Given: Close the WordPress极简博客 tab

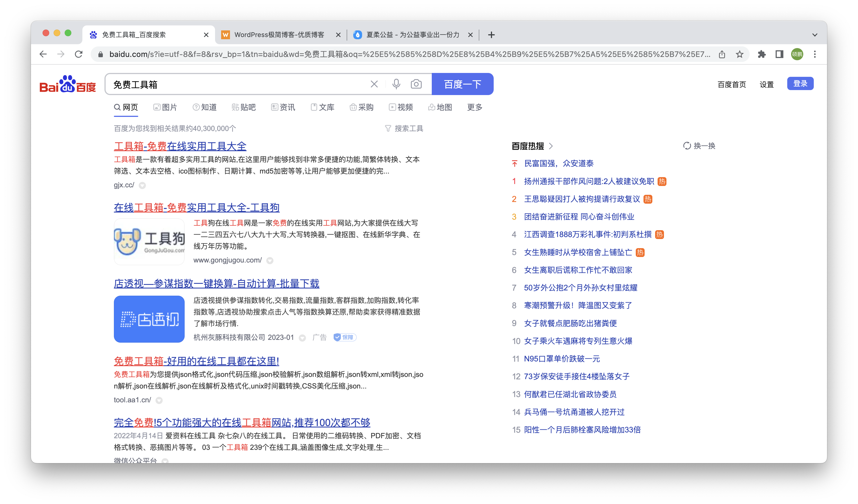Looking at the screenshot, I should tap(338, 35).
